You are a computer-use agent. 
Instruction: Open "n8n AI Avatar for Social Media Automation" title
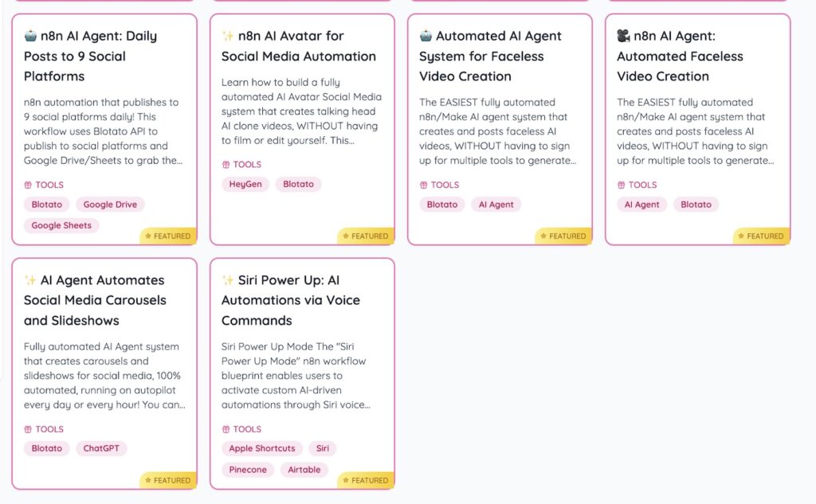pos(298,46)
